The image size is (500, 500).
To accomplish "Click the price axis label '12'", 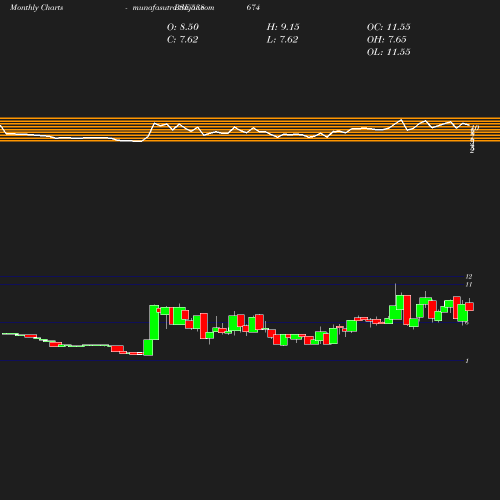I will point(469,276).
